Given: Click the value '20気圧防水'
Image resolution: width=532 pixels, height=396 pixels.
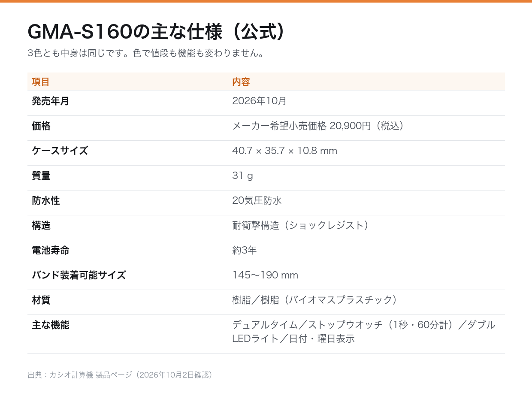Looking at the screenshot, I should (257, 201).
